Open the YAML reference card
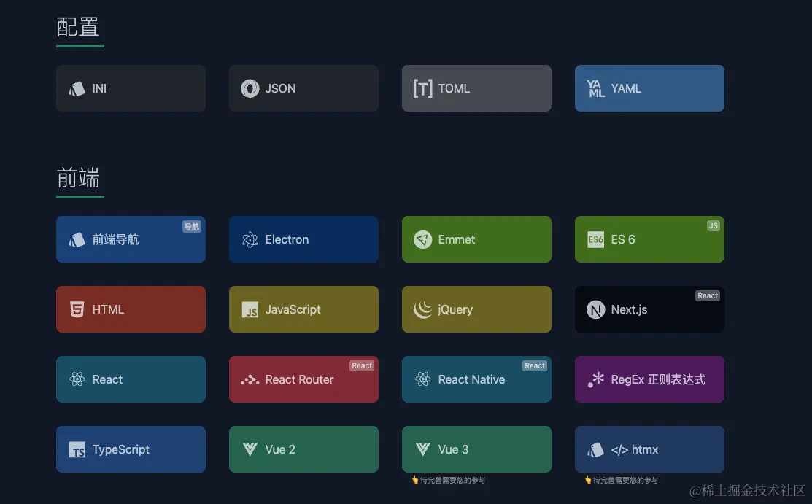Screen dimensions: 812x504 (649, 88)
